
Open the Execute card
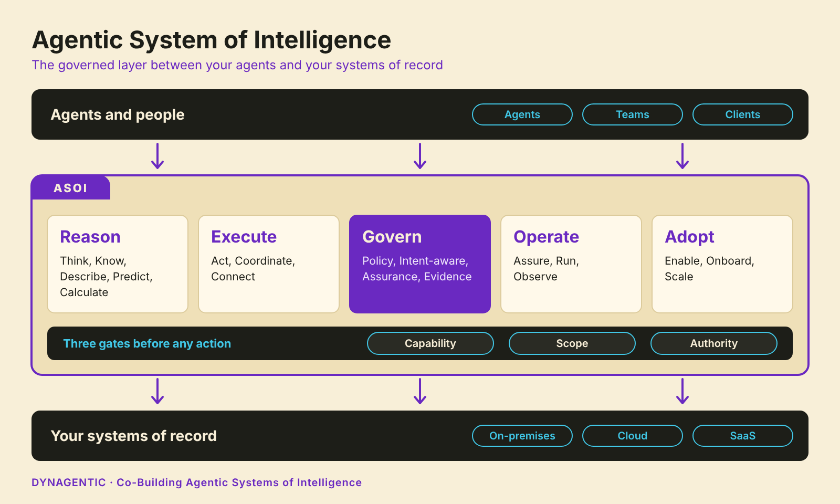click(x=269, y=264)
